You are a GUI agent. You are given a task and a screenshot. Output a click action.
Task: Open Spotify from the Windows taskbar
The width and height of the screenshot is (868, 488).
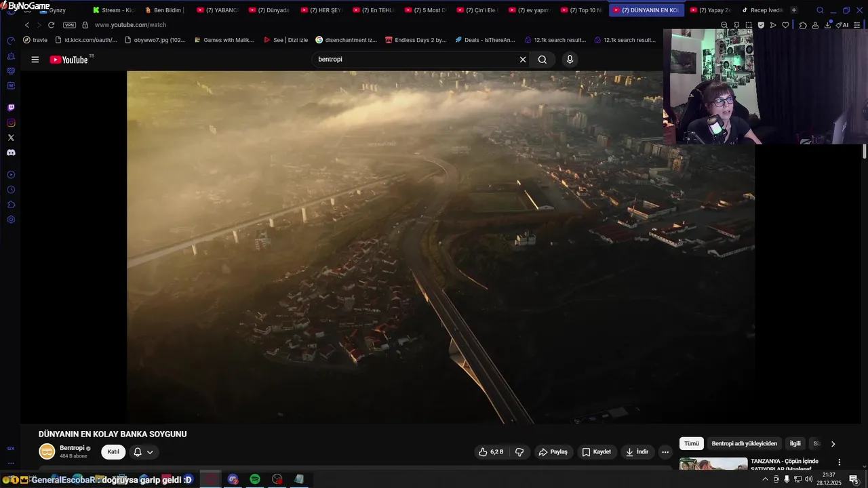click(x=255, y=479)
